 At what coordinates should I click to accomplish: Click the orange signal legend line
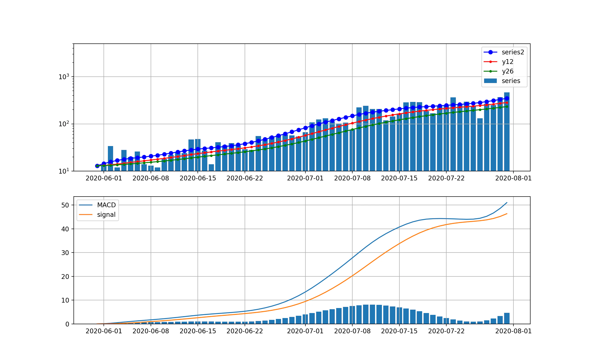pos(86,215)
